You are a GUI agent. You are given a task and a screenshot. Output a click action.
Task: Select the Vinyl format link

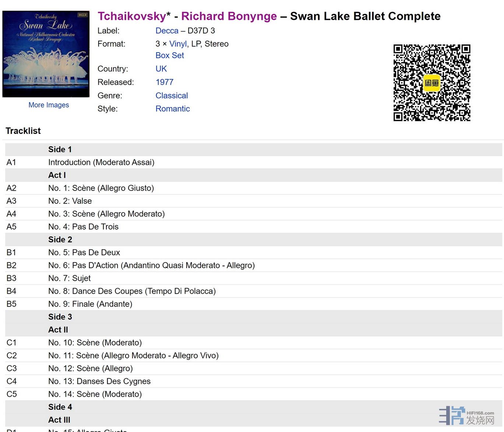coord(178,44)
